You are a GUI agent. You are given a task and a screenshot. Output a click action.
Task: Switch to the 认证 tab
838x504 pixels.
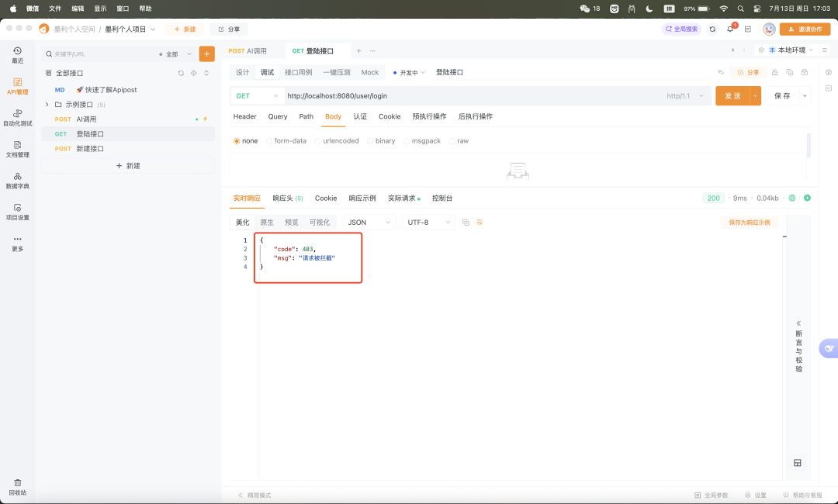point(360,116)
